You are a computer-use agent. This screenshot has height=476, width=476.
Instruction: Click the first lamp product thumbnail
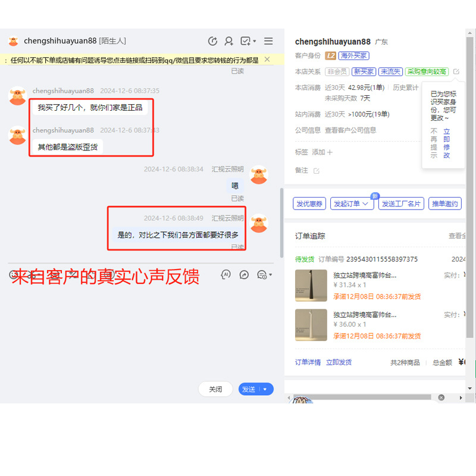pyautogui.click(x=311, y=286)
